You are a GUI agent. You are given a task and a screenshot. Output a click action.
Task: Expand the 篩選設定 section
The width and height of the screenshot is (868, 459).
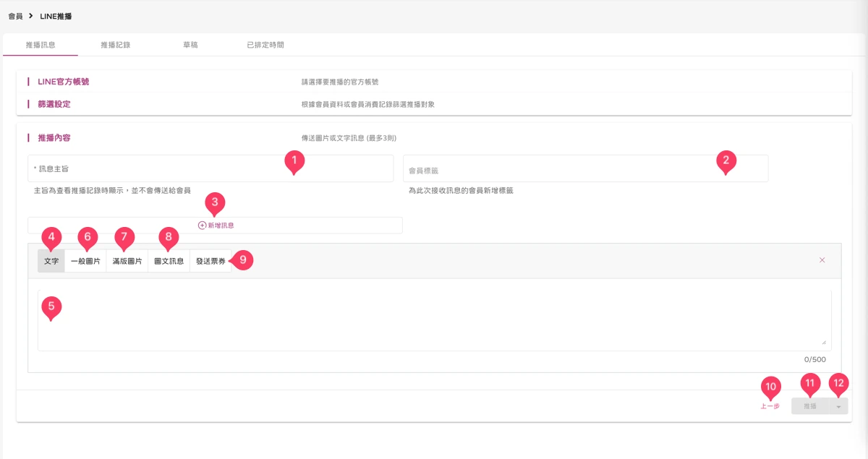click(x=434, y=104)
